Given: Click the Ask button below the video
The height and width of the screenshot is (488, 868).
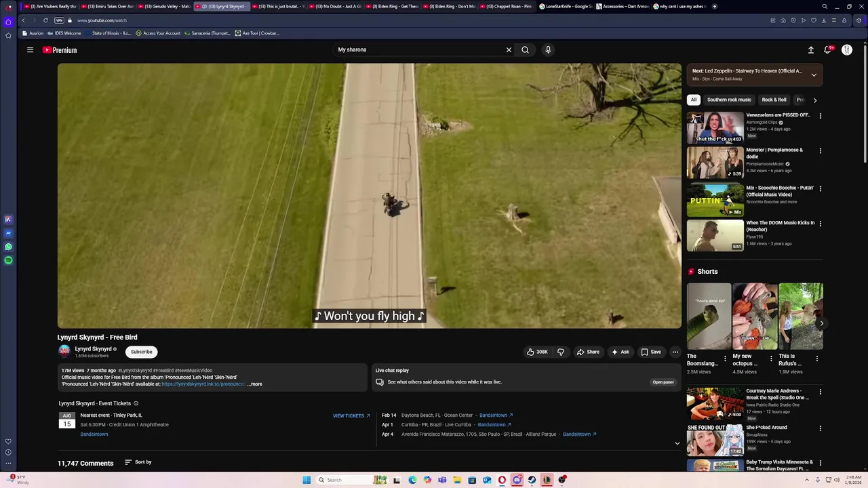Looking at the screenshot, I should coord(620,352).
